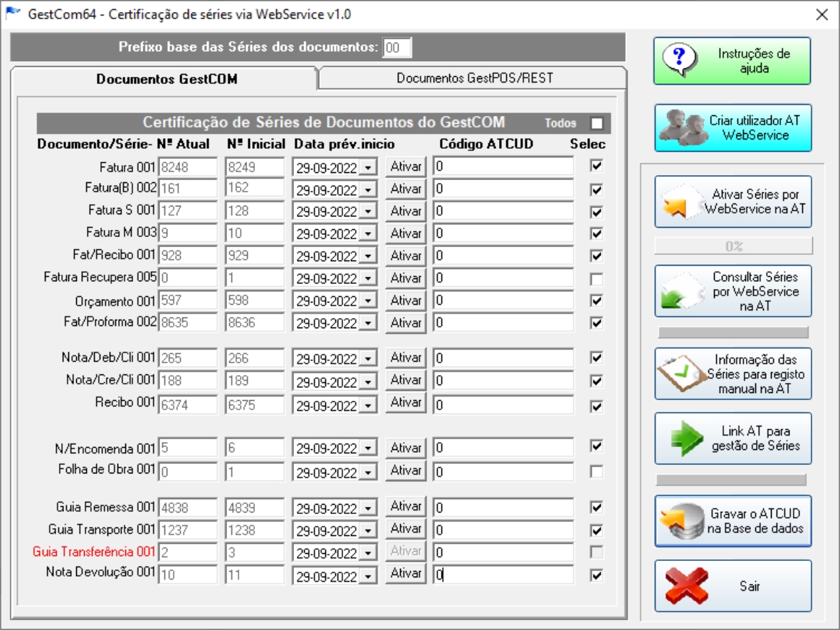Check the Fatura Recupera 005 checkbox
840x630 pixels.
point(597,279)
